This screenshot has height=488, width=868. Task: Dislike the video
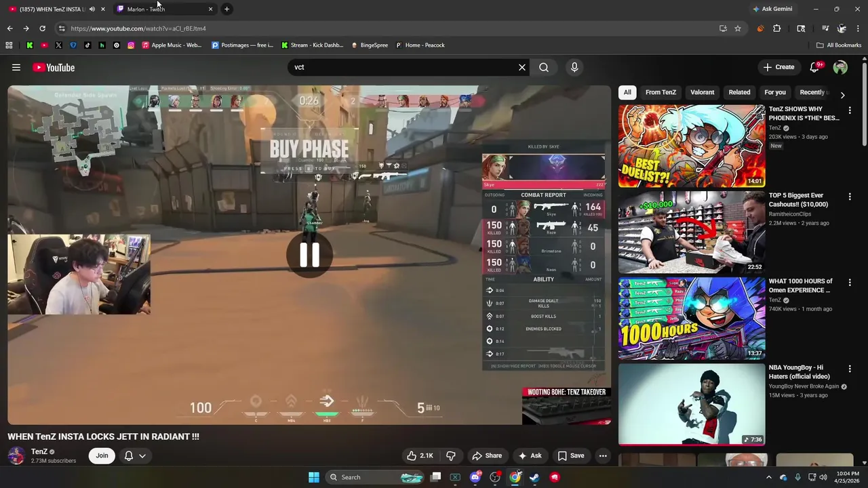pyautogui.click(x=450, y=455)
